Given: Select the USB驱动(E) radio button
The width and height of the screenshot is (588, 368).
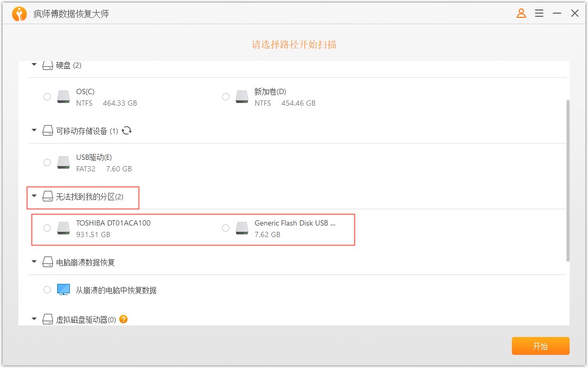Looking at the screenshot, I should [x=47, y=162].
